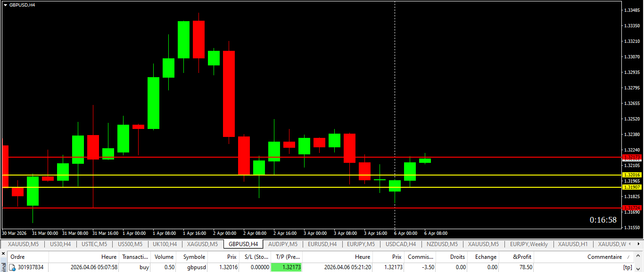The height and width of the screenshot is (272, 644).
Task: Click the red 1.32173 price axis label
Action: (x=632, y=157)
